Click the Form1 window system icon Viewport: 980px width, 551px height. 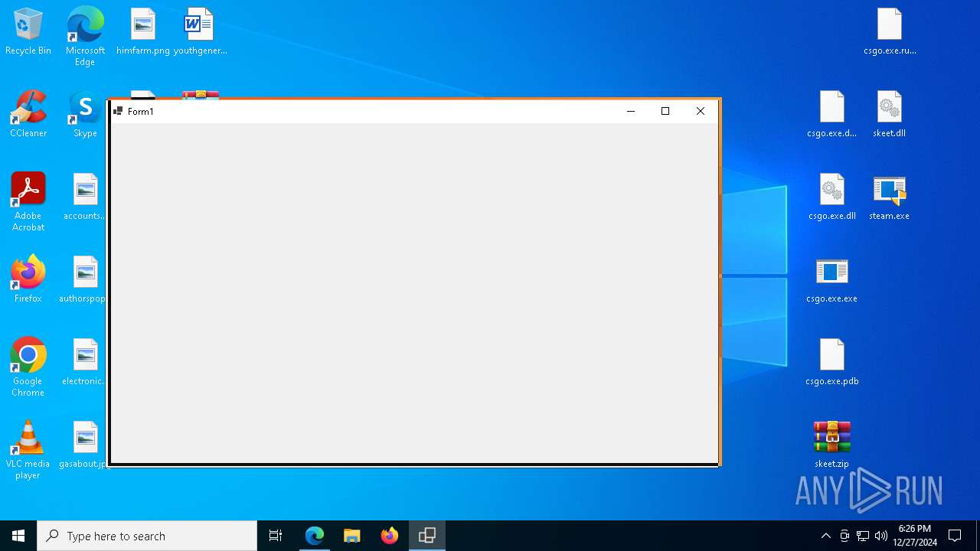[x=118, y=111]
